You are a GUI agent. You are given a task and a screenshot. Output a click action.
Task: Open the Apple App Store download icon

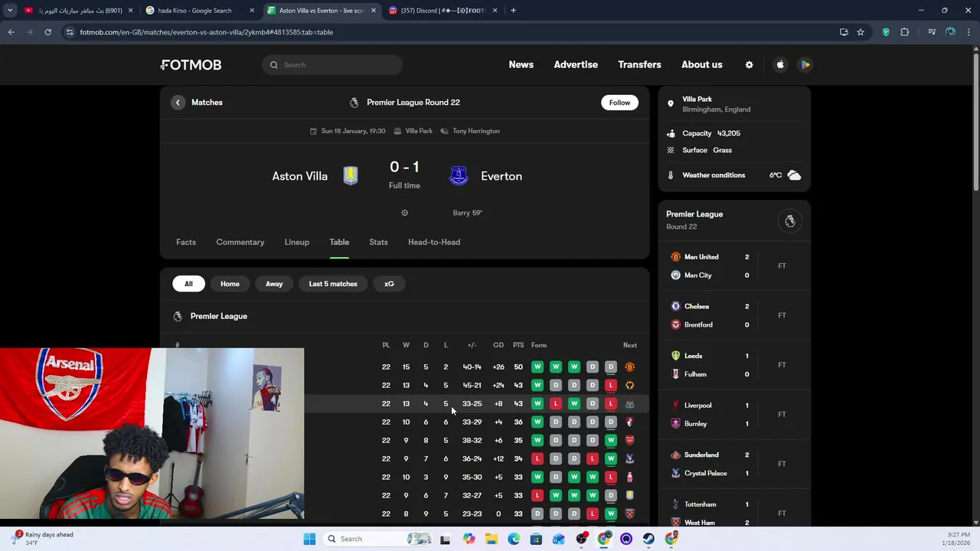pyautogui.click(x=780, y=65)
